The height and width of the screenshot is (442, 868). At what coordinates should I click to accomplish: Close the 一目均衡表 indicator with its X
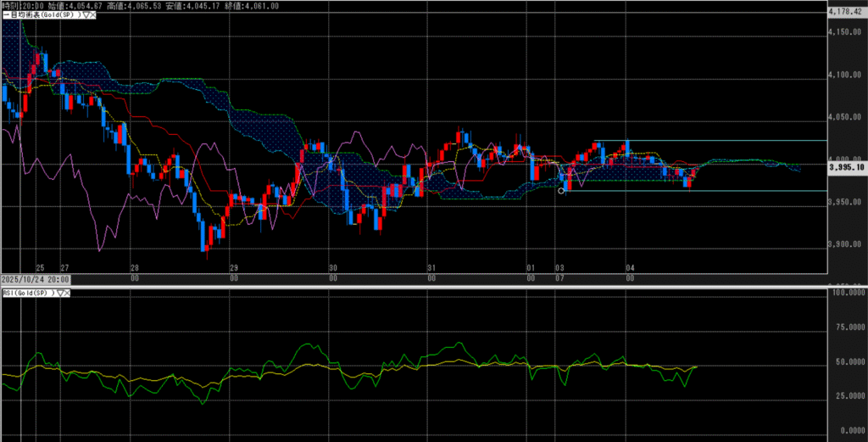click(92, 15)
